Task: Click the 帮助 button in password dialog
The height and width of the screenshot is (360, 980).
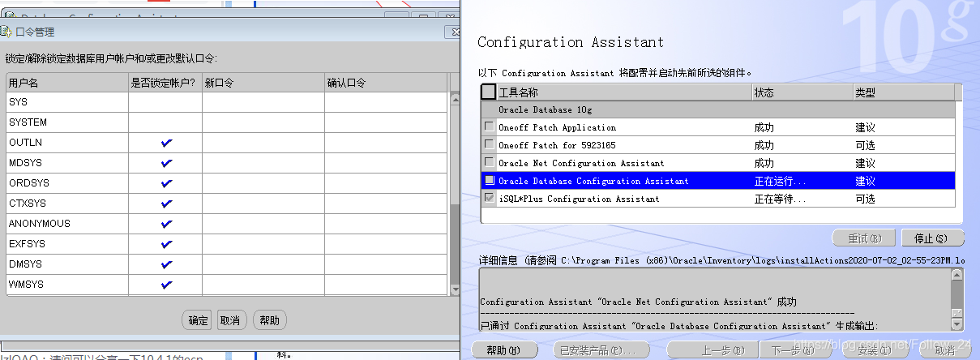Action: [269, 320]
